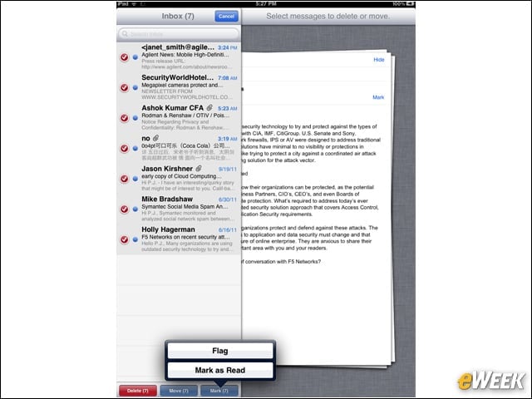Screen dimensions: 532x399
Task: Click attachment paperclip on Ashok Kumar CFA
Action: 209,107
